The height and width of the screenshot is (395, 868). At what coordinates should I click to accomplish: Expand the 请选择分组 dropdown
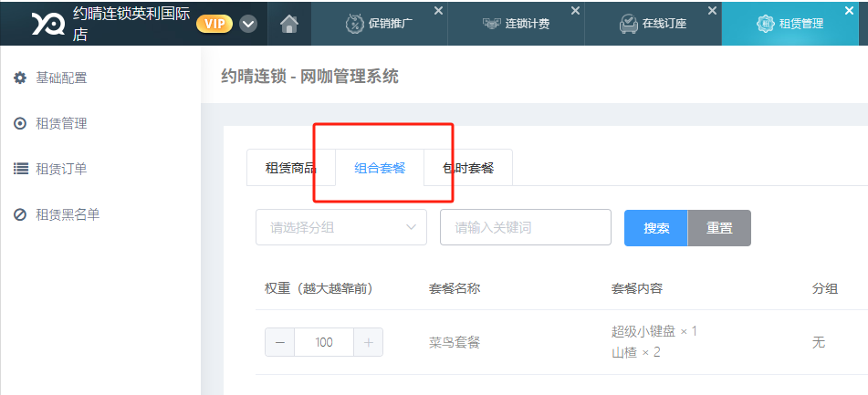pyautogui.click(x=341, y=227)
